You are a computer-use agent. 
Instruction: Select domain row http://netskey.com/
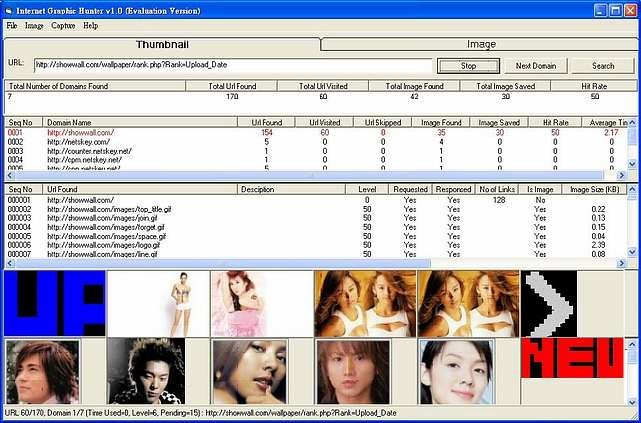pos(316,142)
